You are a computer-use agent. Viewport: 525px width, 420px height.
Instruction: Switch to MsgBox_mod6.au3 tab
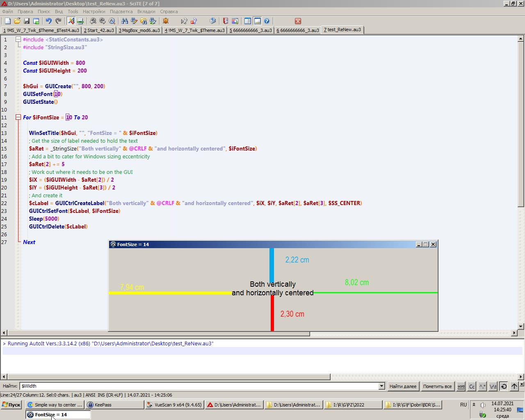139,30
